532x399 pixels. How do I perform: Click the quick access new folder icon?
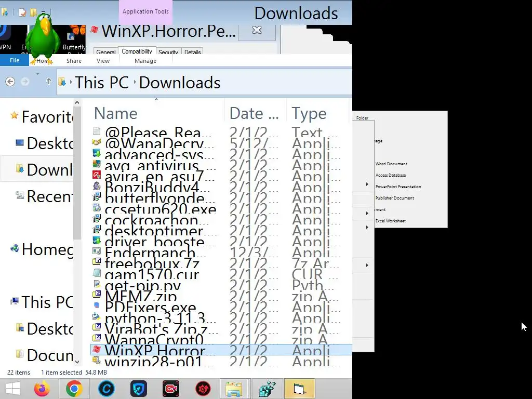click(33, 12)
